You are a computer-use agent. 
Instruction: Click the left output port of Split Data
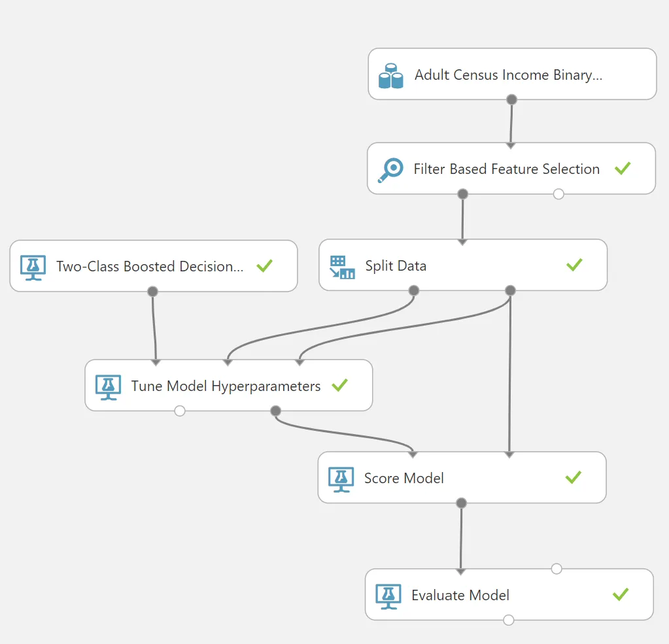click(413, 290)
